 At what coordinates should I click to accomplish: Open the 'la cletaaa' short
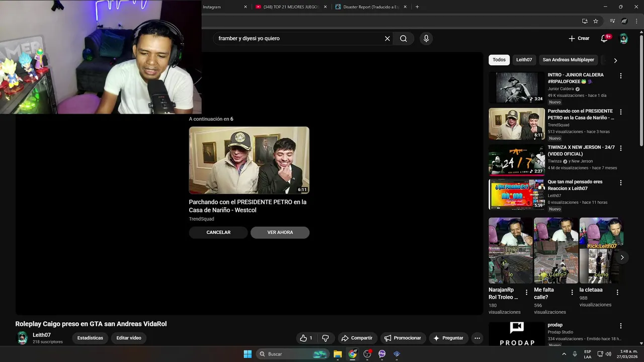pos(601,250)
